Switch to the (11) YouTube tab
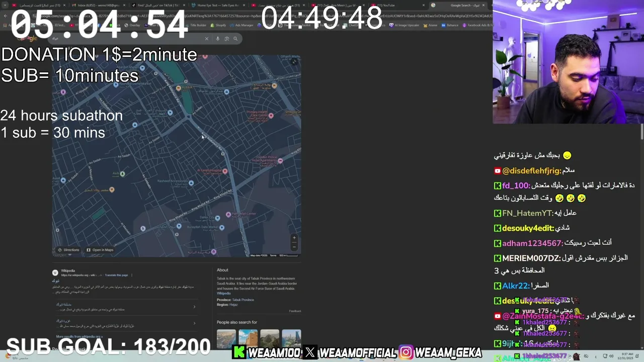 tap(397, 5)
